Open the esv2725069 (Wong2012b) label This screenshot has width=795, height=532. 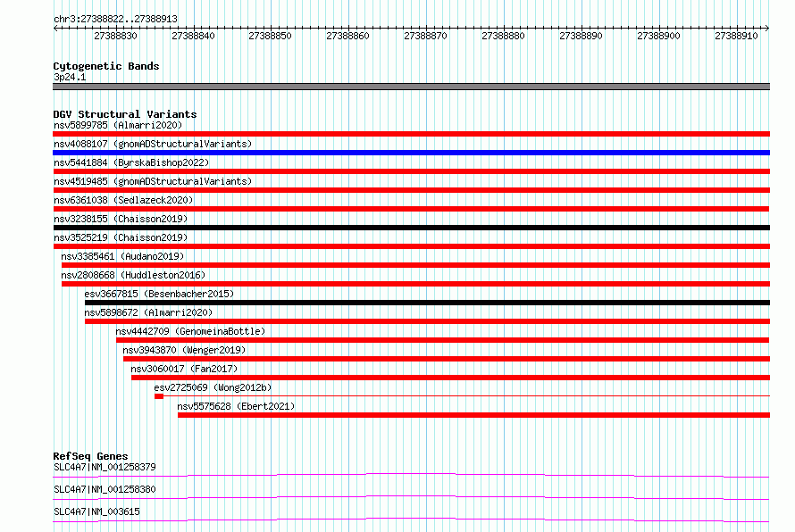(x=213, y=387)
